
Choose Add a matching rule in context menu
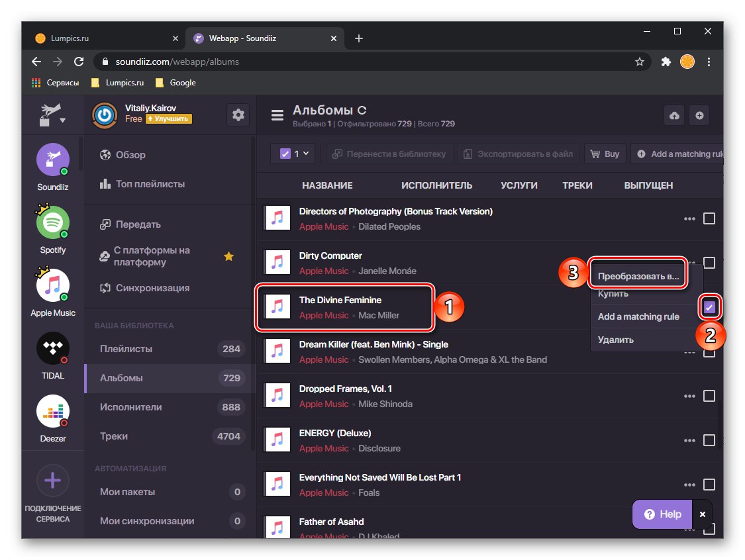(x=638, y=317)
